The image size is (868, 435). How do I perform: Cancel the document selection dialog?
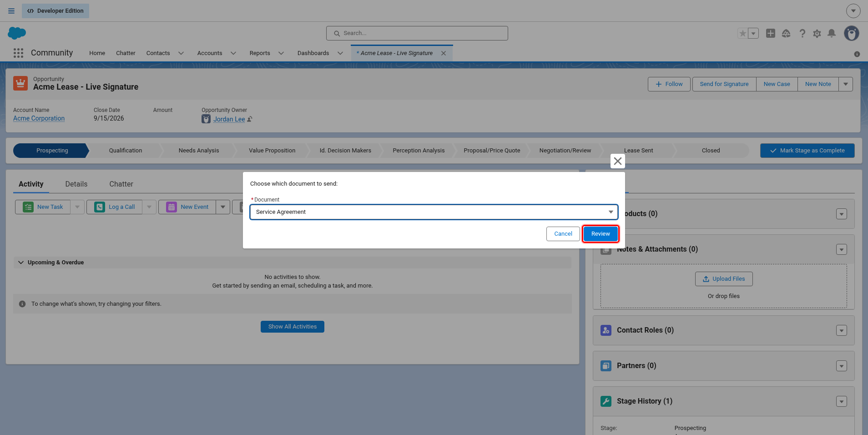[x=563, y=234]
